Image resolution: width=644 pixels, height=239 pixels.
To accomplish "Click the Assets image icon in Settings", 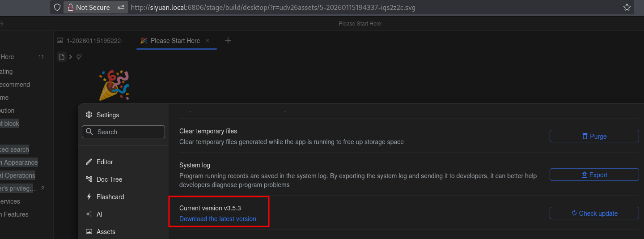I will 89,232.
